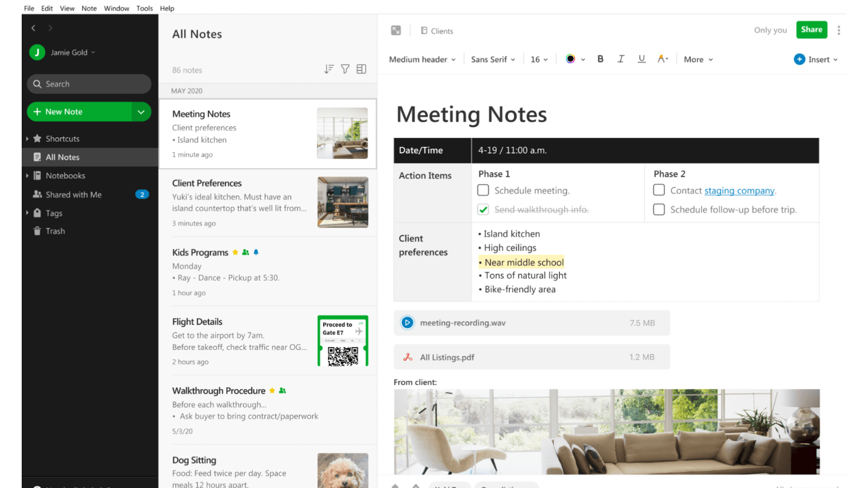Follow the staging company link
Screen dimensions: 868x488
tap(739, 190)
